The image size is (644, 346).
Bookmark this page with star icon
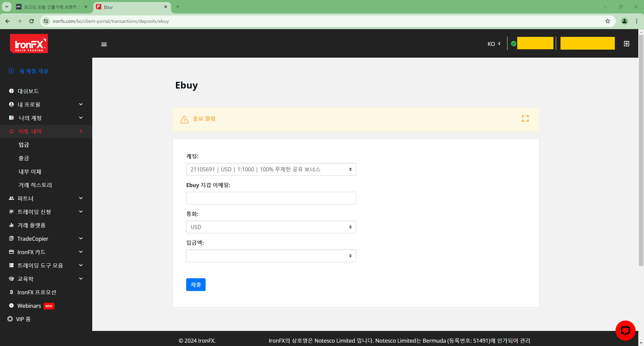607,21
